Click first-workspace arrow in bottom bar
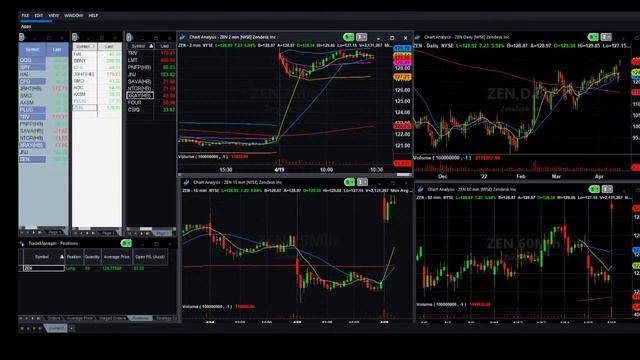The image size is (640, 360). pos(22,328)
